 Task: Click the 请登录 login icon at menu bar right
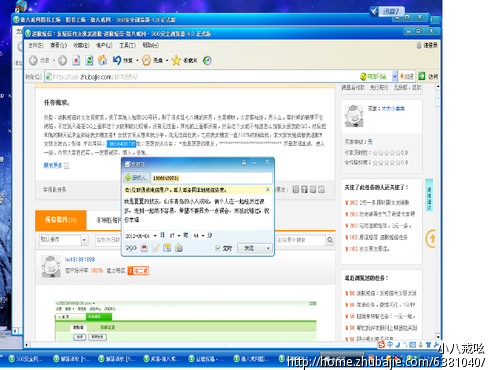point(427,45)
